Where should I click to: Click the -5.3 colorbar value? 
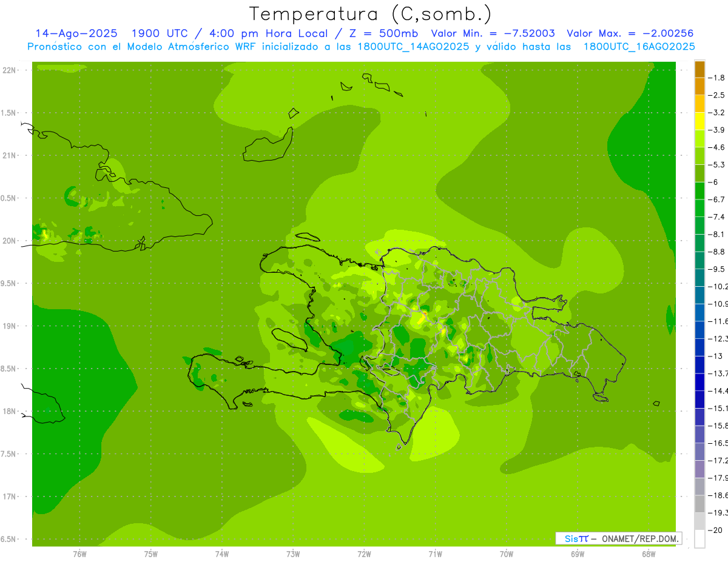click(718, 165)
